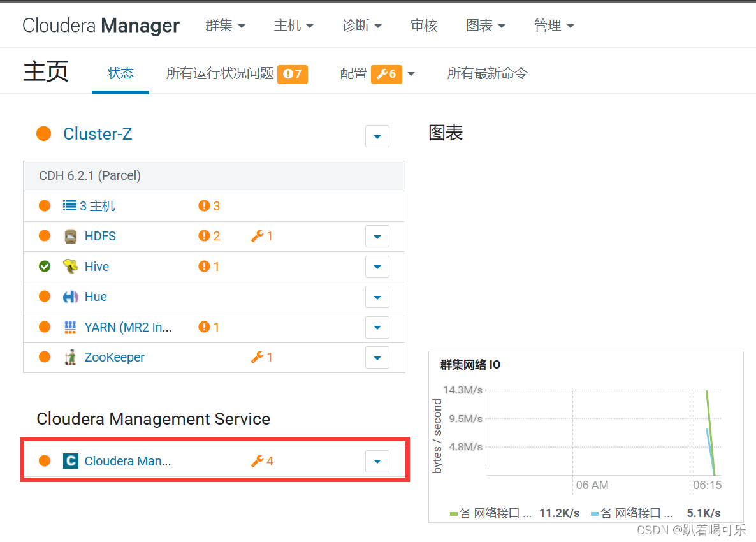Open the Cloudera Man... service link

[x=127, y=461]
